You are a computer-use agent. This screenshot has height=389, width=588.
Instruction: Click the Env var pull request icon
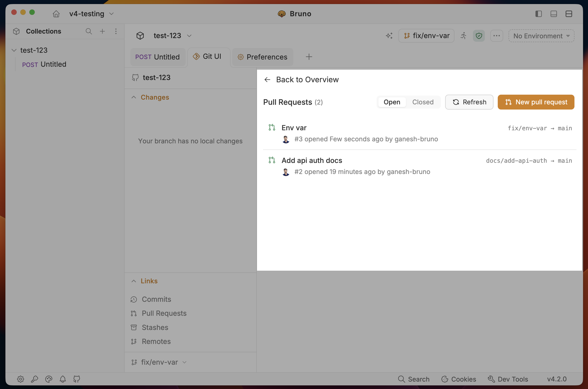pos(272,128)
